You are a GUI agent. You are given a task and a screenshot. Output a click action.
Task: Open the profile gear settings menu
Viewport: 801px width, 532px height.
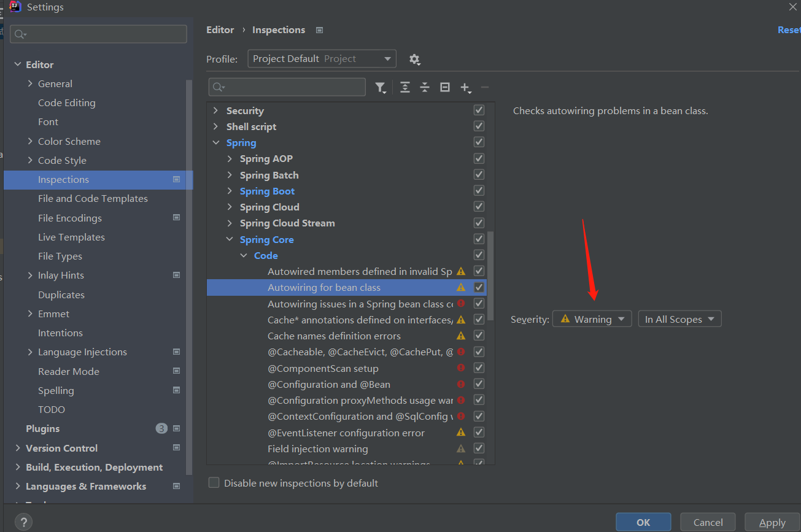[x=414, y=60]
